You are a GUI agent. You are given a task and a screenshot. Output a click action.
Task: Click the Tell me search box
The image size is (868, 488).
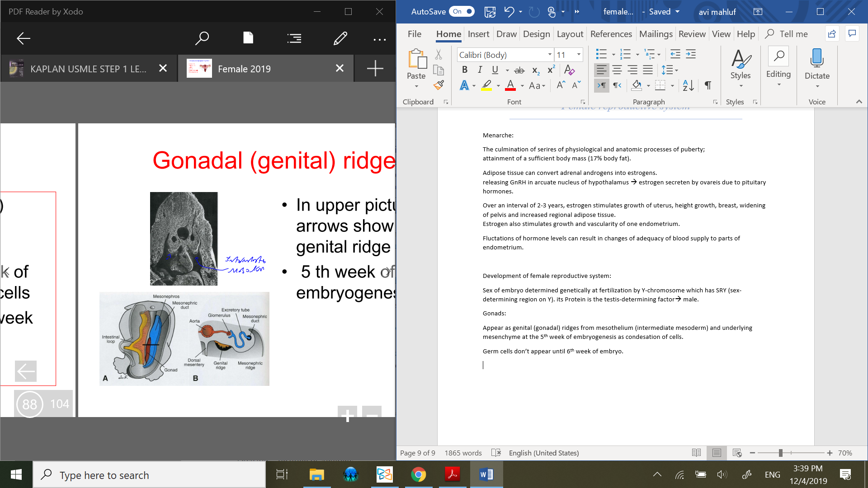(793, 34)
